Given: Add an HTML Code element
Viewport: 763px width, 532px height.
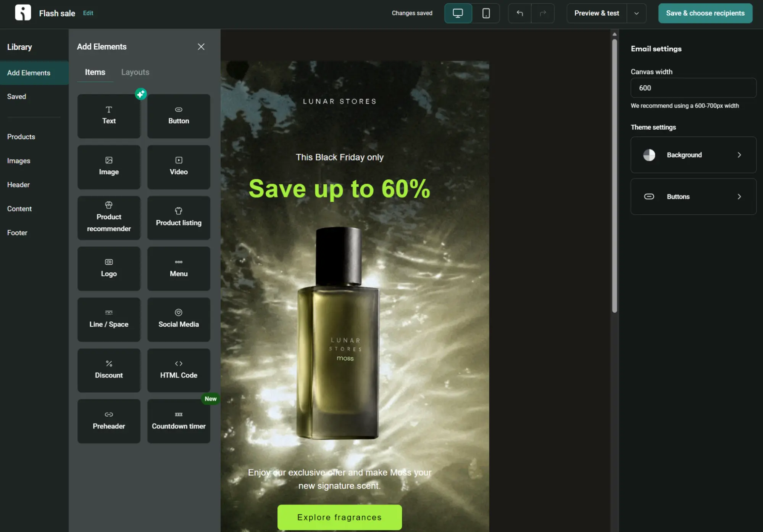Looking at the screenshot, I should [x=179, y=370].
